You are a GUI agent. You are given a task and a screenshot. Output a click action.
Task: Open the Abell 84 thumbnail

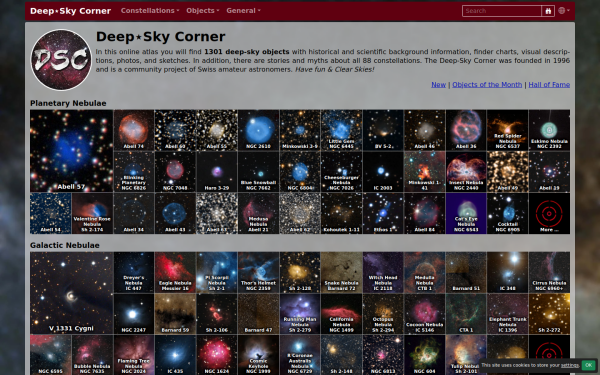coord(424,213)
